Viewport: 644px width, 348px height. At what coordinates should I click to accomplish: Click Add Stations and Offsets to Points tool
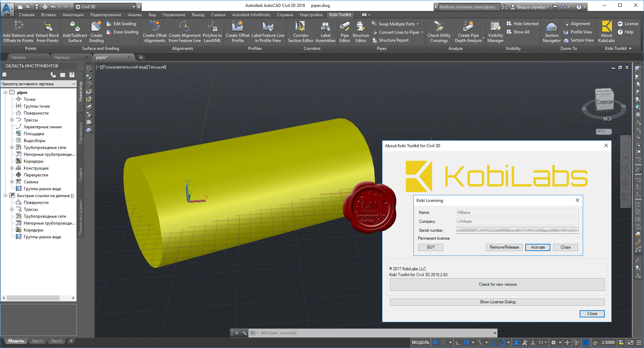tap(18, 31)
